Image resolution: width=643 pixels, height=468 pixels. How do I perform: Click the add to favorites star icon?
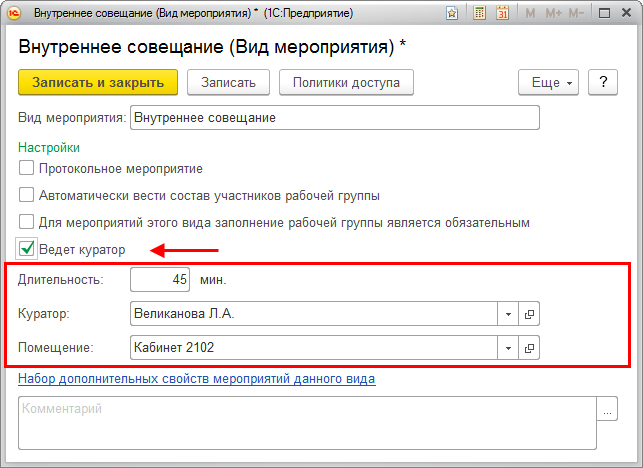453,14
